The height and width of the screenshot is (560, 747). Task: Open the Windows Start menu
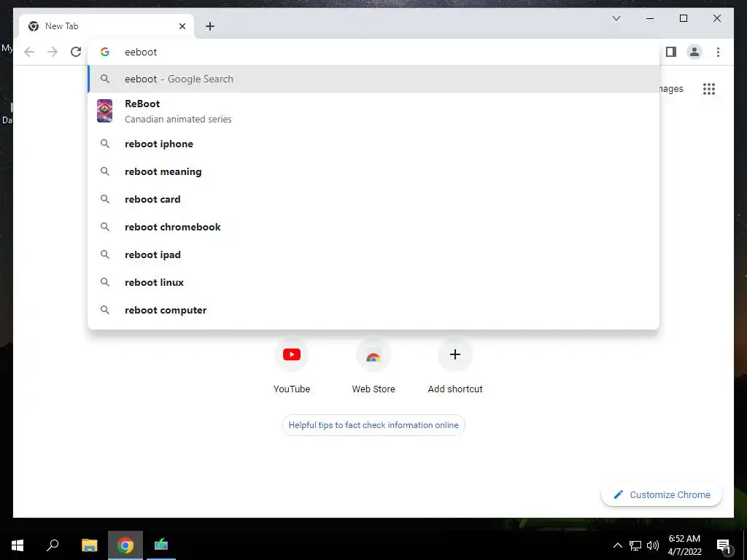[18, 545]
